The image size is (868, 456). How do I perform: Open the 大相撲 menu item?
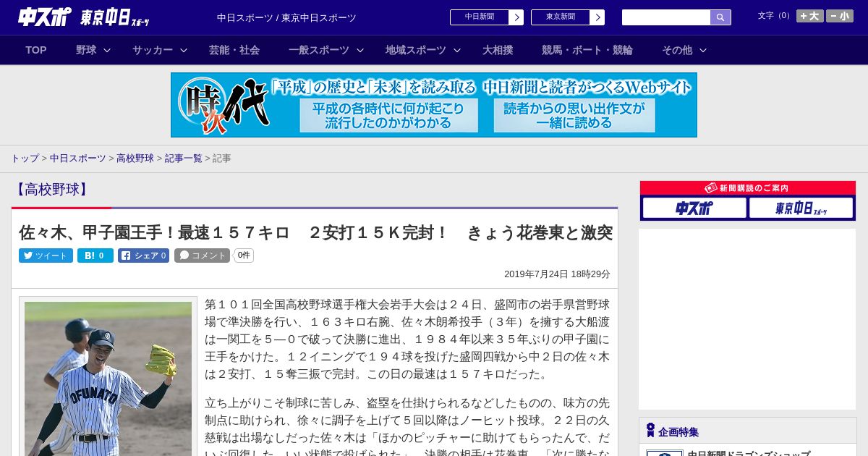(498, 50)
